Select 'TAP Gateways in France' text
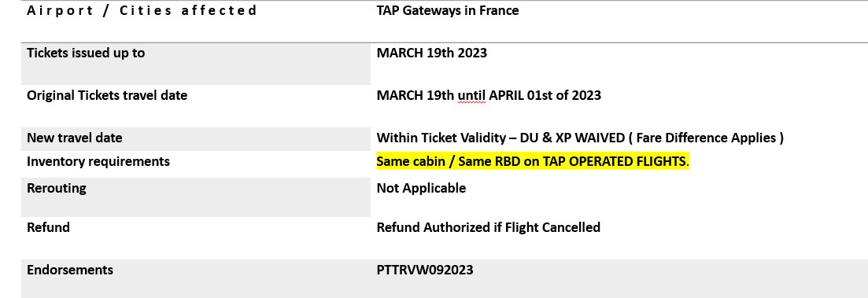868x298 pixels. [448, 10]
